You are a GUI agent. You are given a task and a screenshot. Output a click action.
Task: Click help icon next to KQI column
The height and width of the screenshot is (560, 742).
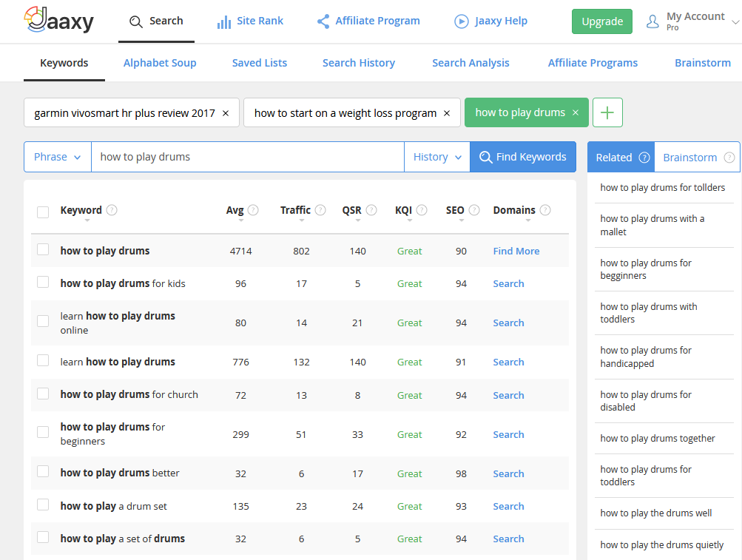(x=422, y=209)
